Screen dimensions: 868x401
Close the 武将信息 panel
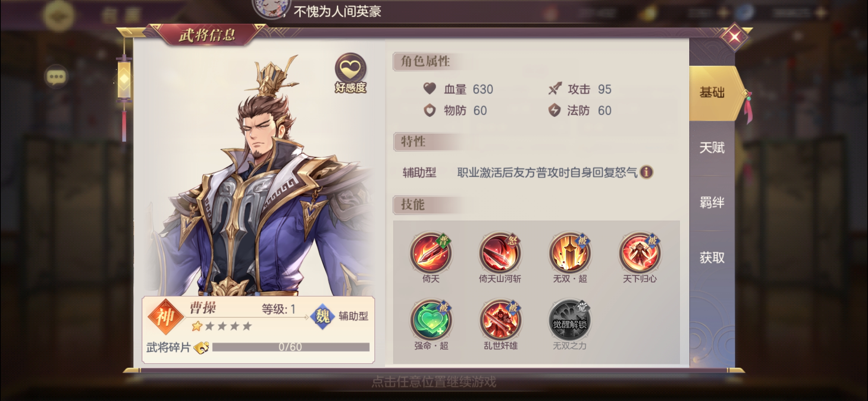point(734,36)
